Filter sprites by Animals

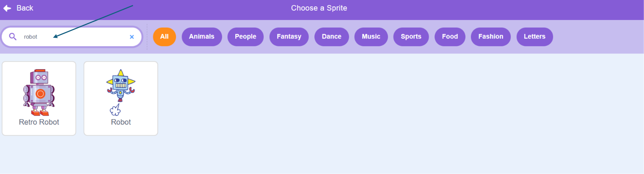[x=202, y=37]
